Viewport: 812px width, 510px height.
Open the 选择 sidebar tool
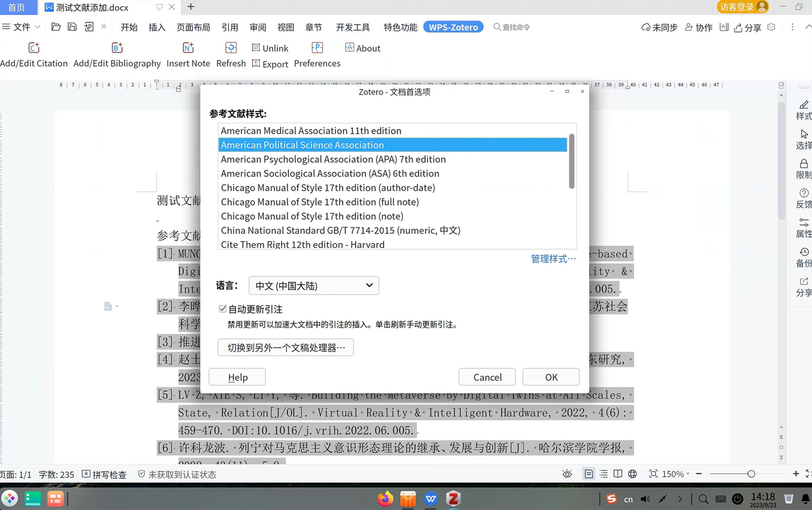pos(804,140)
